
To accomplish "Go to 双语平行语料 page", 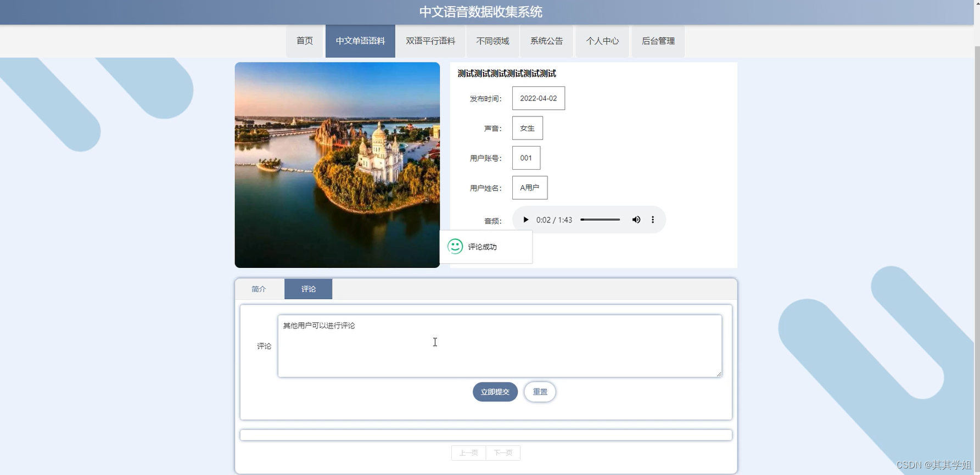I will tap(430, 41).
